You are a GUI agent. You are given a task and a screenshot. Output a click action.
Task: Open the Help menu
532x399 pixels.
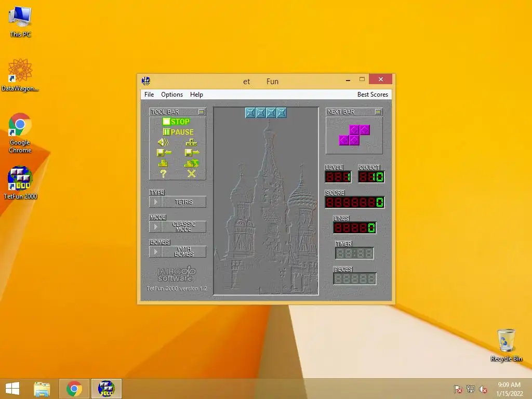(196, 95)
